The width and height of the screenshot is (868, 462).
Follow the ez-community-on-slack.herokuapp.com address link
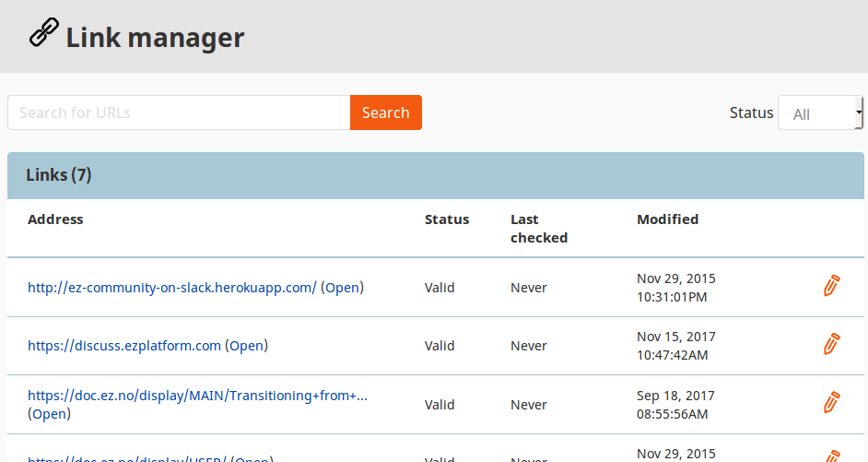[x=171, y=288]
